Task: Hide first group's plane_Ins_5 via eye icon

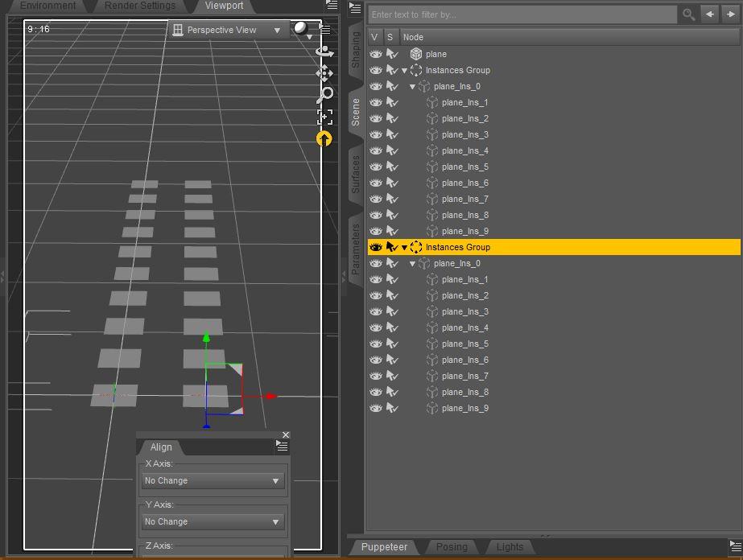Action: click(376, 167)
